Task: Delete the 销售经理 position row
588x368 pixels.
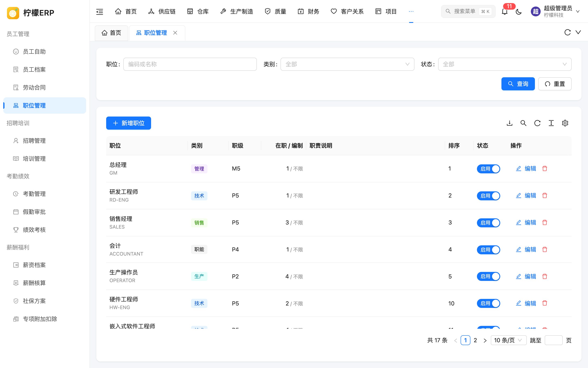Action: click(545, 222)
